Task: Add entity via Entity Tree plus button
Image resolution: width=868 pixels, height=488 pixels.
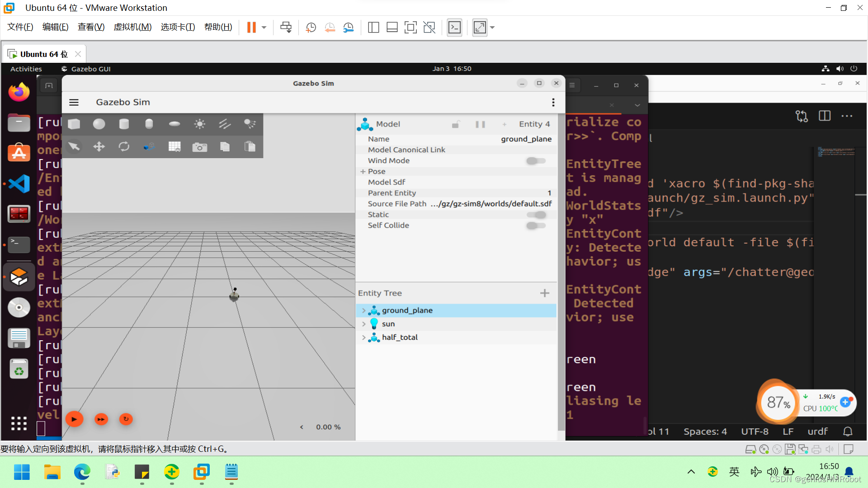Action: pos(545,293)
